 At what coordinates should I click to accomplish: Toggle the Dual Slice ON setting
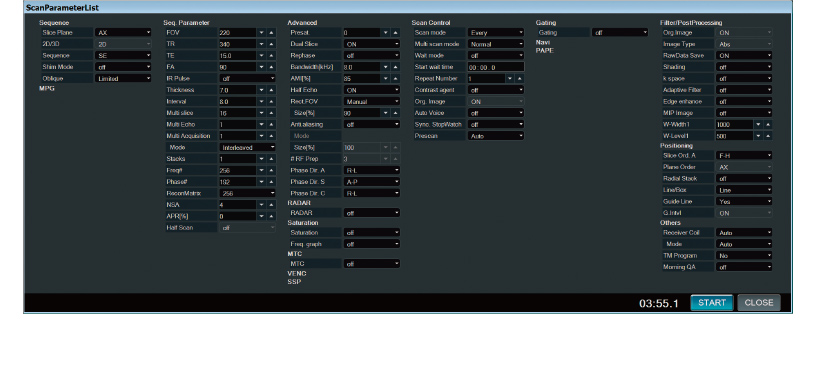pyautogui.click(x=372, y=44)
